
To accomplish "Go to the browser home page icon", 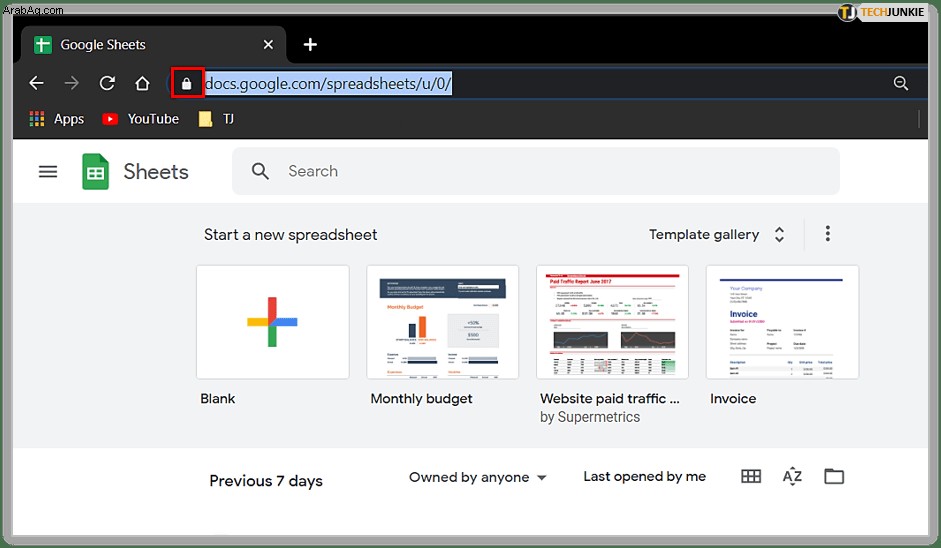I will 142,83.
